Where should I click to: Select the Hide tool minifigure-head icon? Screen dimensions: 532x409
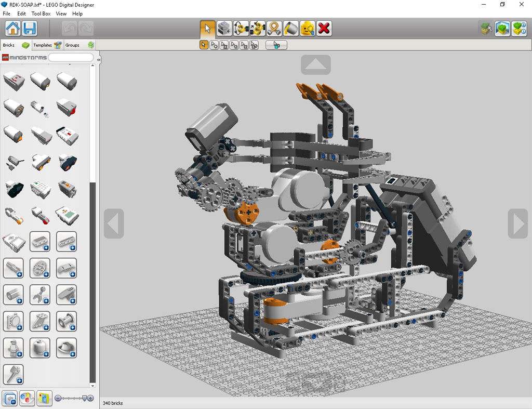pyautogui.click(x=308, y=28)
